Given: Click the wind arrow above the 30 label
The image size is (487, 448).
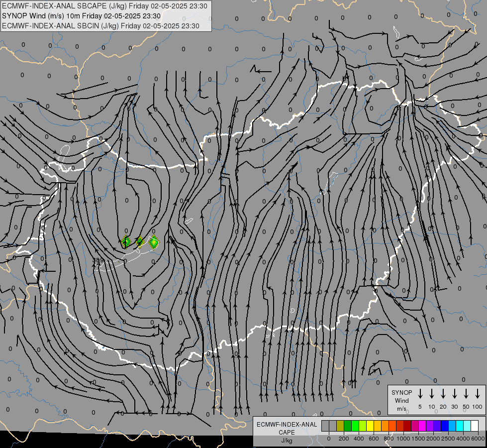Looking at the screenshot, I should (454, 394).
